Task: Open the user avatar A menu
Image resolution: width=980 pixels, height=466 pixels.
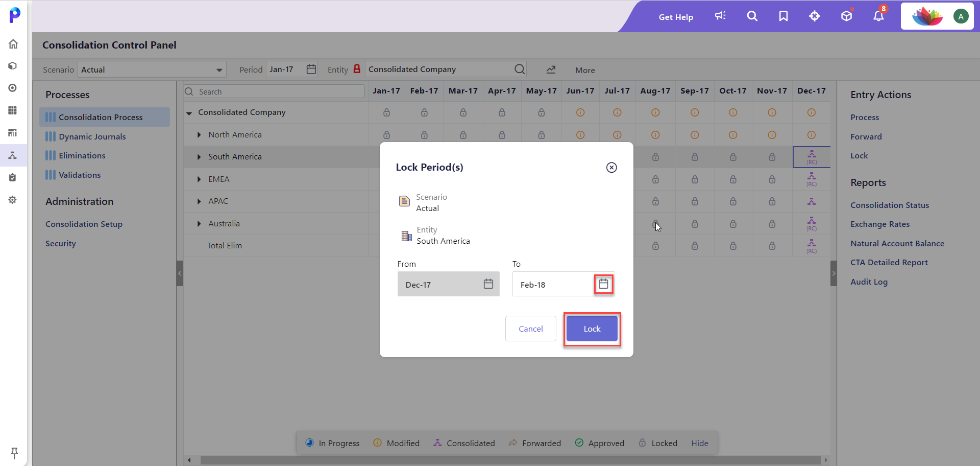Action: (961, 16)
